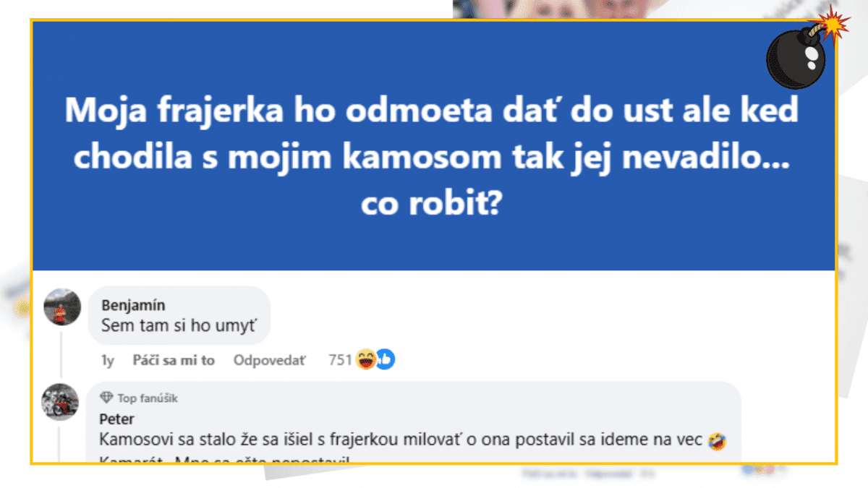868x488 pixels.
Task: Open Peter's motorcycle profile picture
Action: click(60, 401)
